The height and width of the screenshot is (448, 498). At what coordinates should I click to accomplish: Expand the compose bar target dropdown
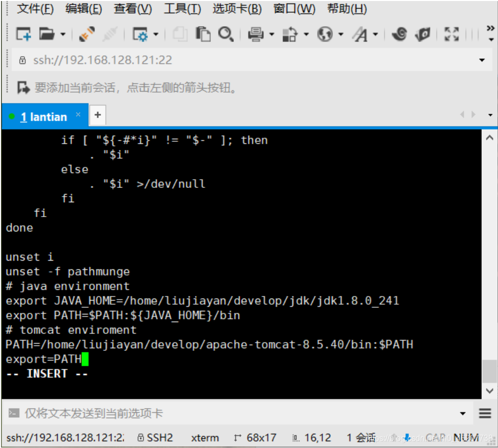coord(463,413)
